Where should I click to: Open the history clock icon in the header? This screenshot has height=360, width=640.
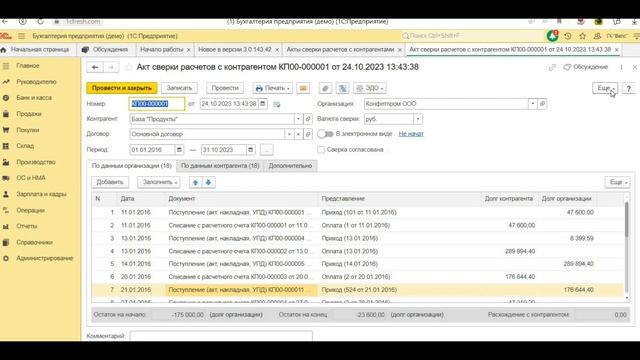click(568, 36)
